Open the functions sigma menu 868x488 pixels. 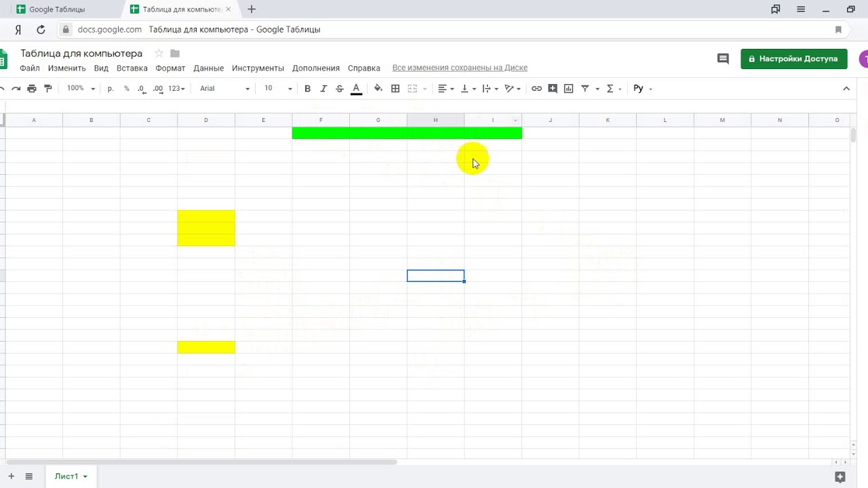tap(614, 89)
